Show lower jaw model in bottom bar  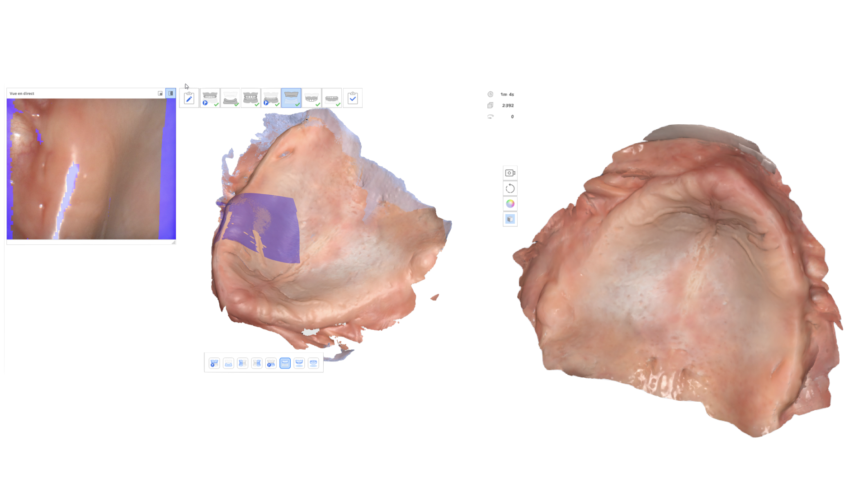(228, 363)
